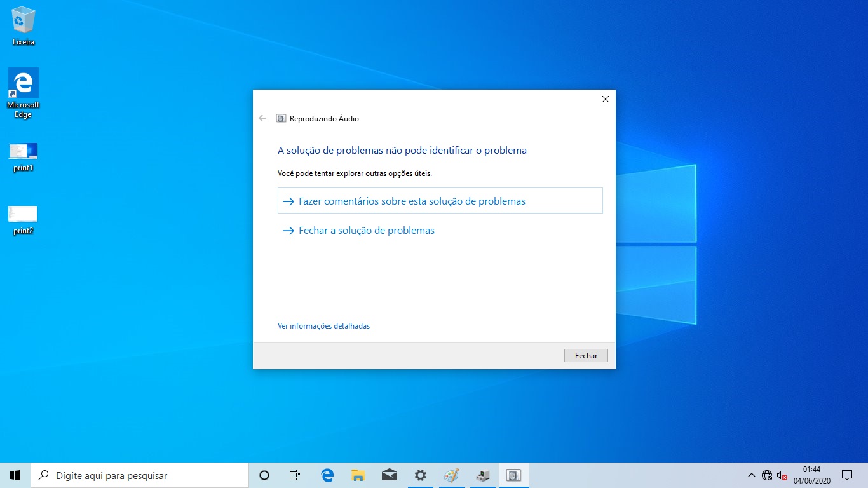The width and height of the screenshot is (868, 488).
Task: Open Windows Settings from the taskbar
Action: point(420,475)
